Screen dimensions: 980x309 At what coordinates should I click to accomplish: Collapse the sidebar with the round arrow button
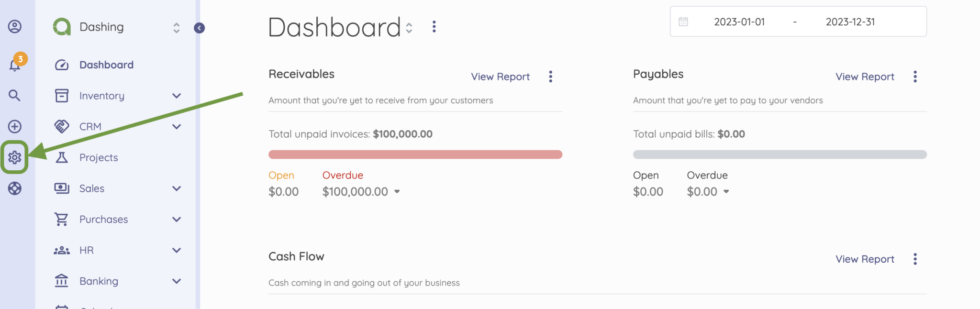click(200, 28)
